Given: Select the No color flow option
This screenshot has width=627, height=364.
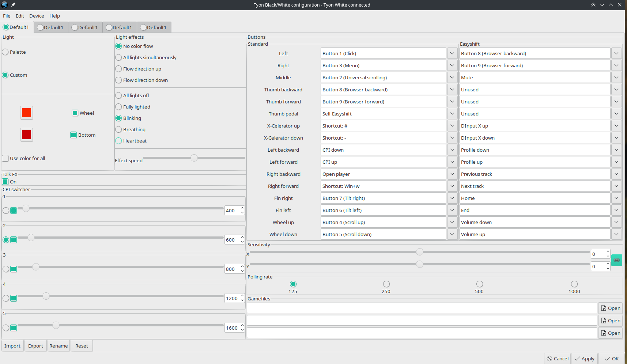Looking at the screenshot, I should pyautogui.click(x=134, y=46).
